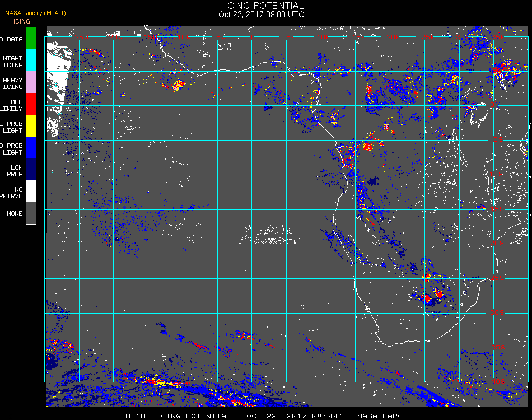Image resolution: width=532 pixels, height=420 pixels.
Task: Click the white NO RETRVL legend swatch
Action: (31, 192)
